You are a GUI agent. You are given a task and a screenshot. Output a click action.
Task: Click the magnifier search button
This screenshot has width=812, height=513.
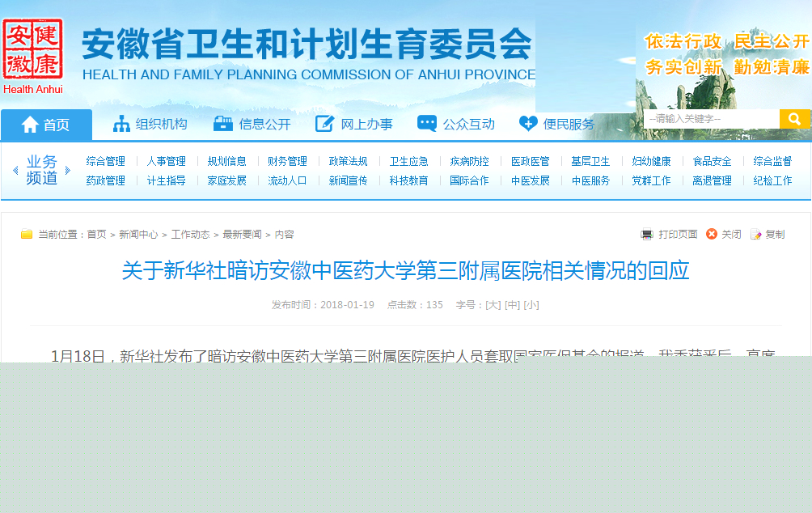(794, 119)
